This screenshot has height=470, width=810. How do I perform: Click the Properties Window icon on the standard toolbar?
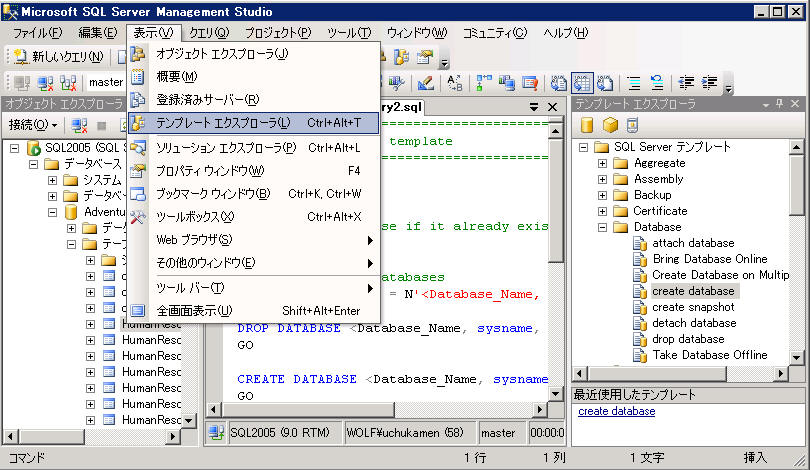pos(424,57)
